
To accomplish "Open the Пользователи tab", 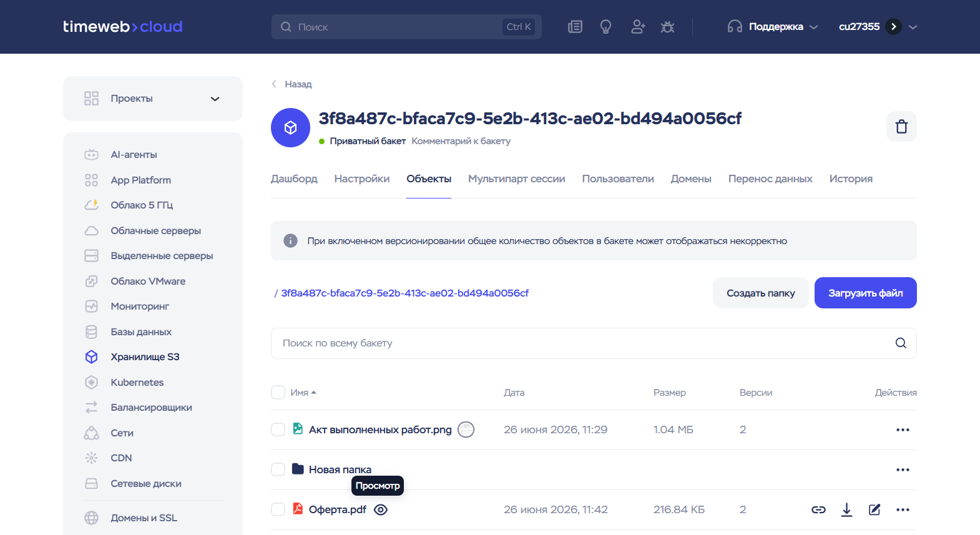I will (x=618, y=179).
